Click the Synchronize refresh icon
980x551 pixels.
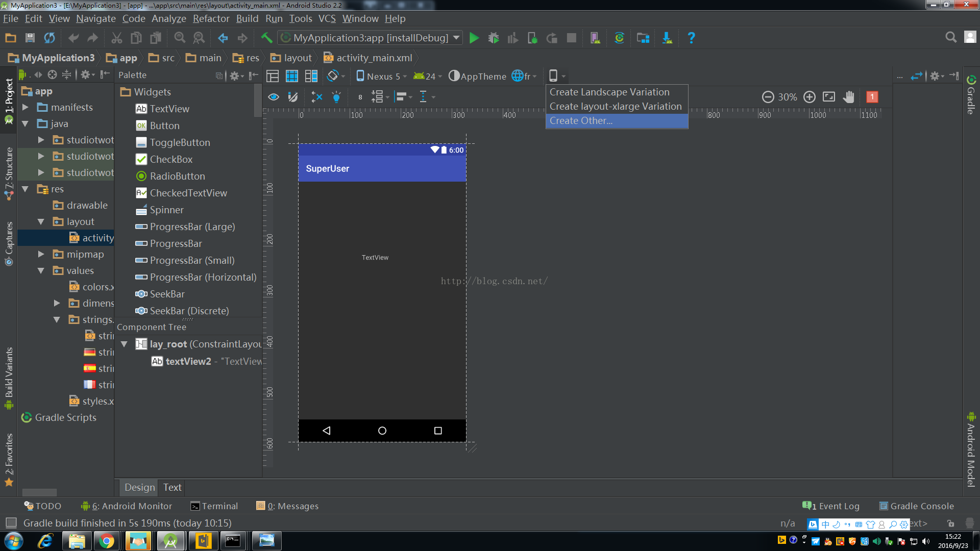(50, 38)
